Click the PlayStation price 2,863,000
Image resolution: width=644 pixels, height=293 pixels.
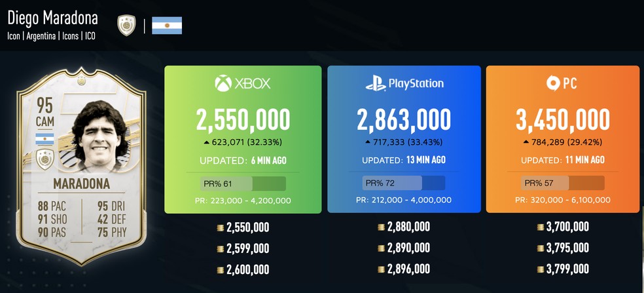pos(403,120)
